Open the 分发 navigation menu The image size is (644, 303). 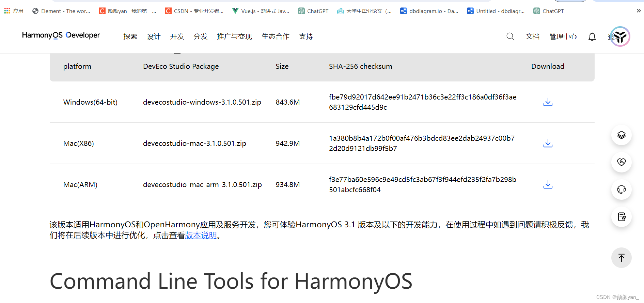point(201,36)
